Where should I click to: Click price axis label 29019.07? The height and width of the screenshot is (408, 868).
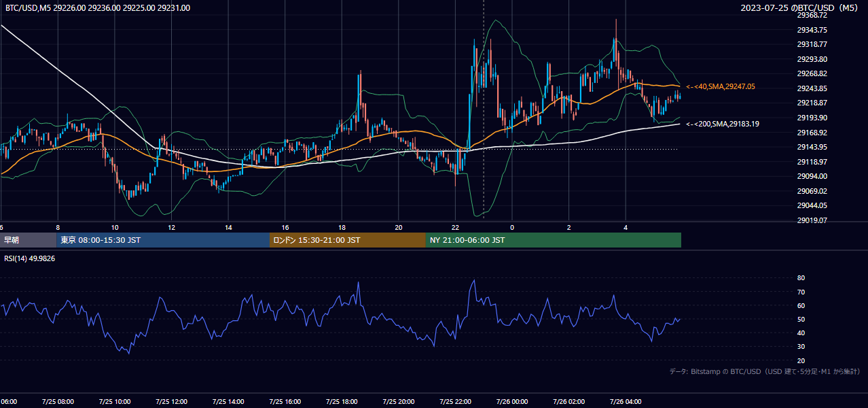[x=812, y=220]
